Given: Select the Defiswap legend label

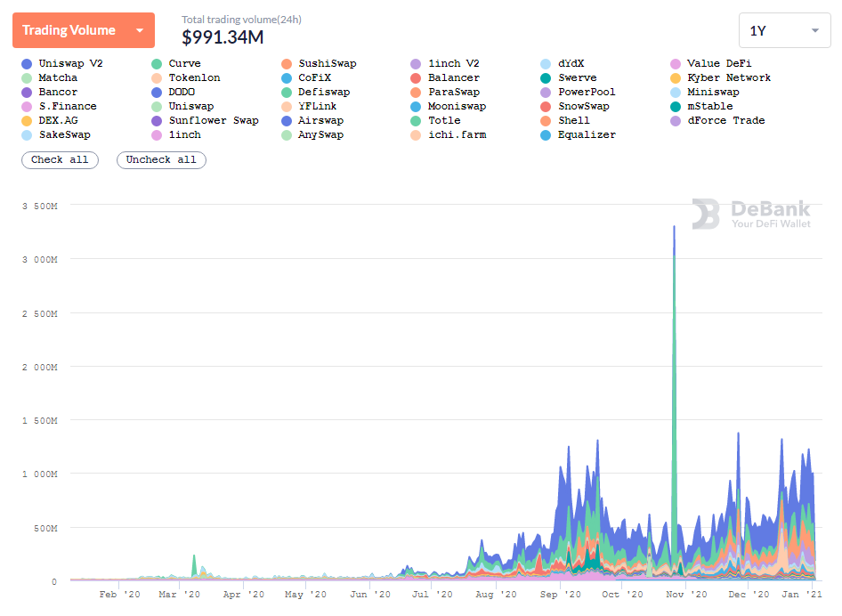Looking at the screenshot, I should pos(324,92).
